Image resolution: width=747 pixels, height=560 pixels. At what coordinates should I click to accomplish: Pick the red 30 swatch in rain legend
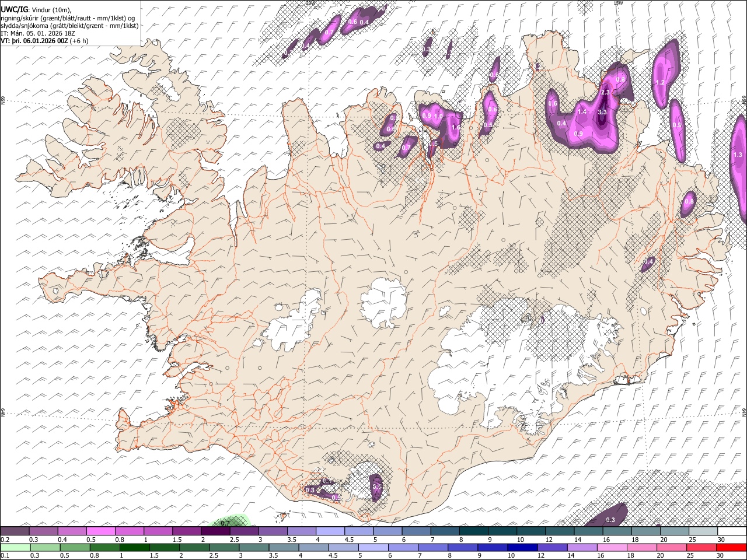point(731,547)
